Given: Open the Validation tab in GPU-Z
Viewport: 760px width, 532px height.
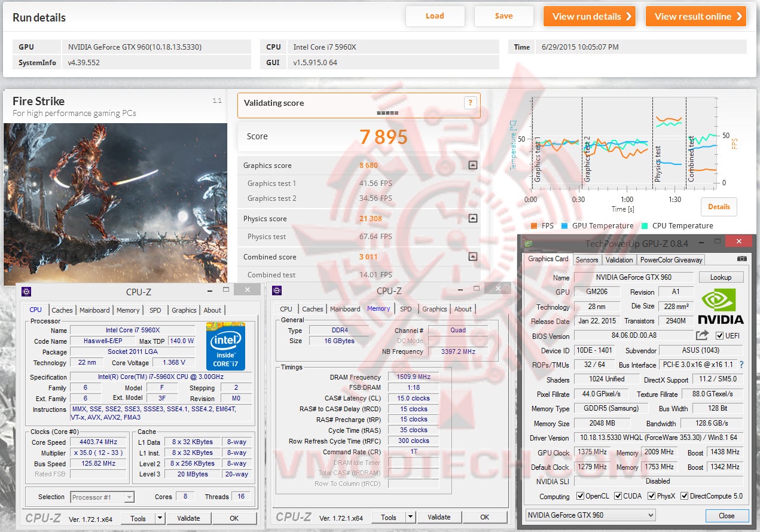Looking at the screenshot, I should (619, 260).
